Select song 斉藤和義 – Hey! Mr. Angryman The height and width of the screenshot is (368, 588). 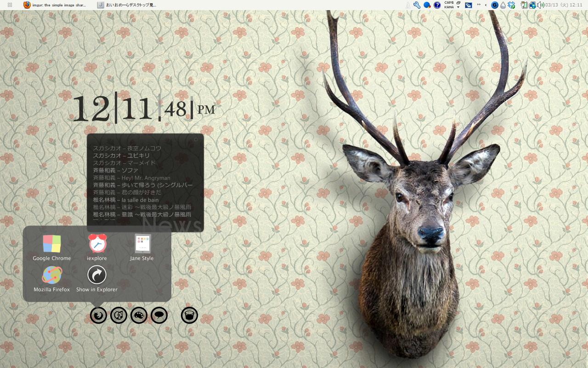[x=132, y=178]
